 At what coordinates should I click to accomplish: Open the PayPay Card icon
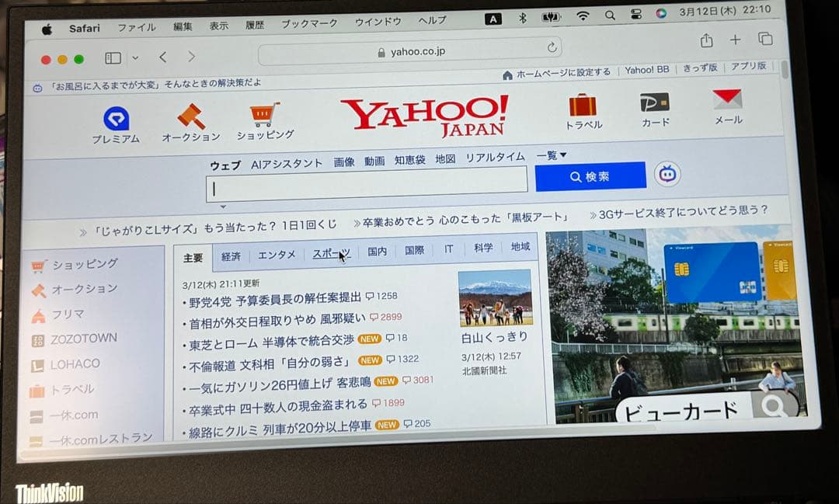[x=654, y=103]
